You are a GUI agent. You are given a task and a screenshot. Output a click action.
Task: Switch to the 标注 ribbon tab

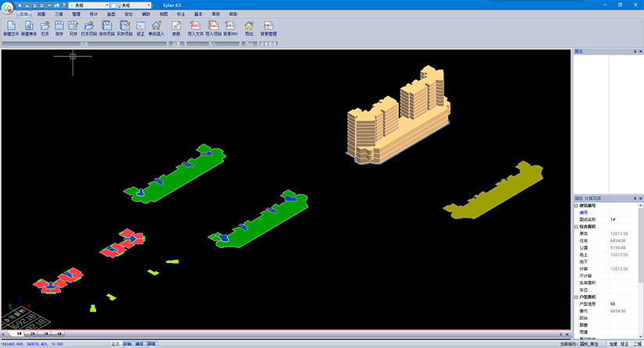click(x=180, y=14)
